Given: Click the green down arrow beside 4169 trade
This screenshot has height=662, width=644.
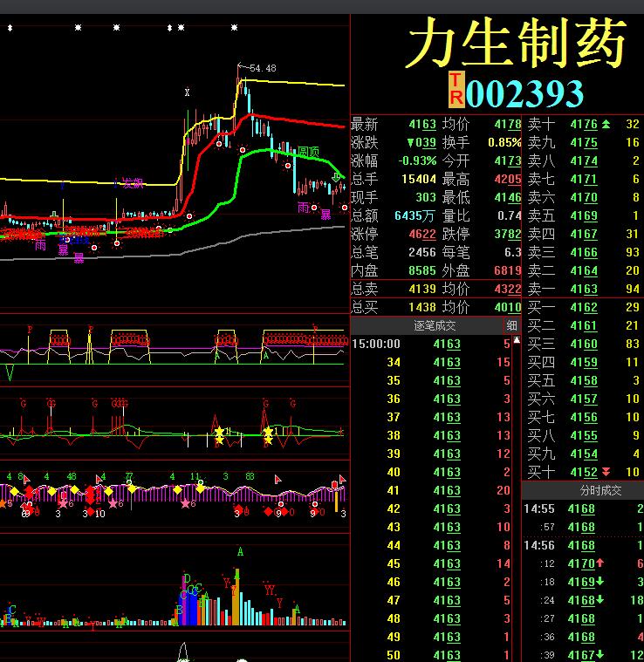Looking at the screenshot, I should 599,582.
